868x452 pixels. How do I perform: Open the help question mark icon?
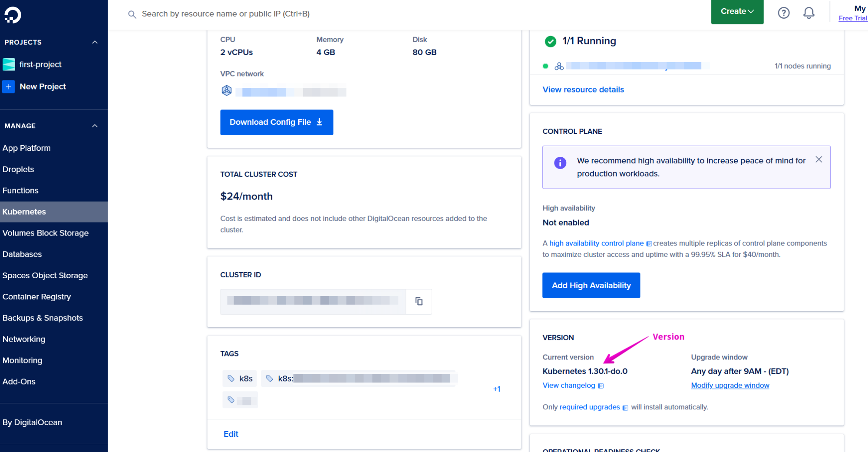[783, 13]
